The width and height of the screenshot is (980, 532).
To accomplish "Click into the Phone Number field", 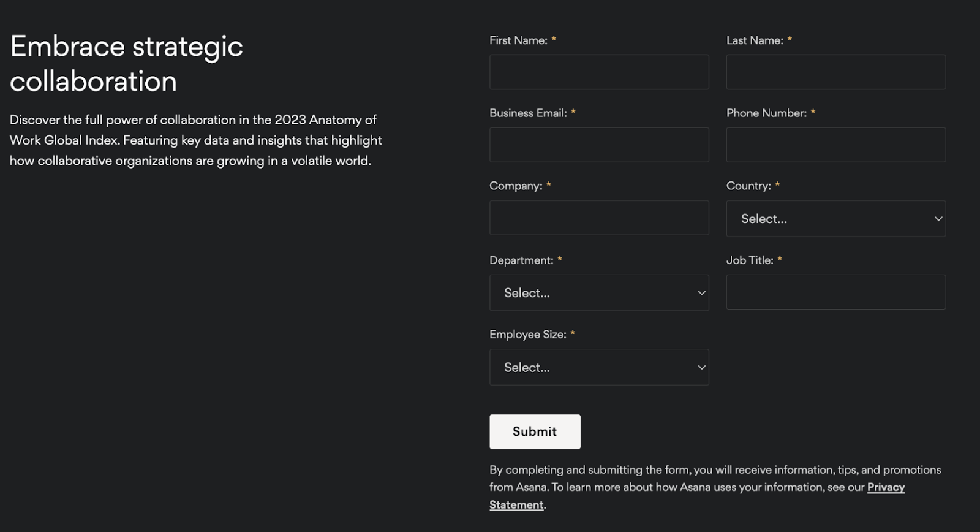I will click(835, 145).
